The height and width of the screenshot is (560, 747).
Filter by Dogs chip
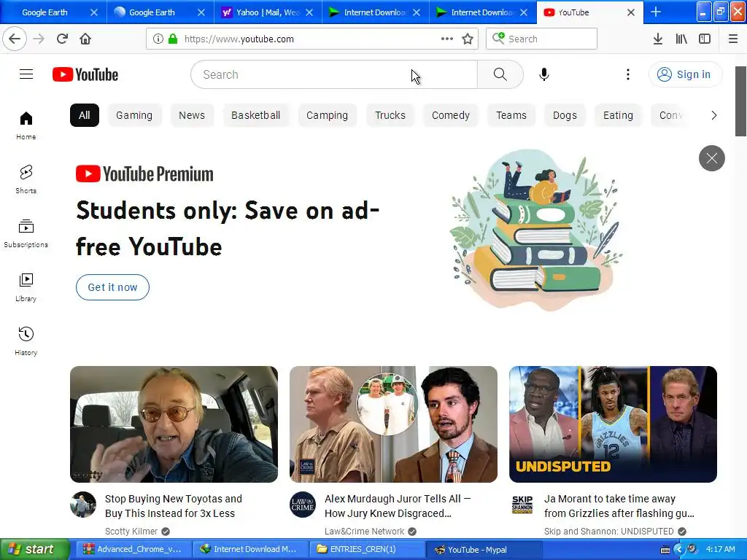point(565,115)
